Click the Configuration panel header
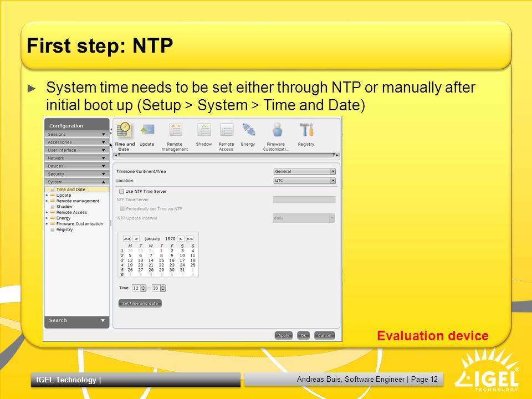Viewport: 532px width, 399px height. pos(76,125)
